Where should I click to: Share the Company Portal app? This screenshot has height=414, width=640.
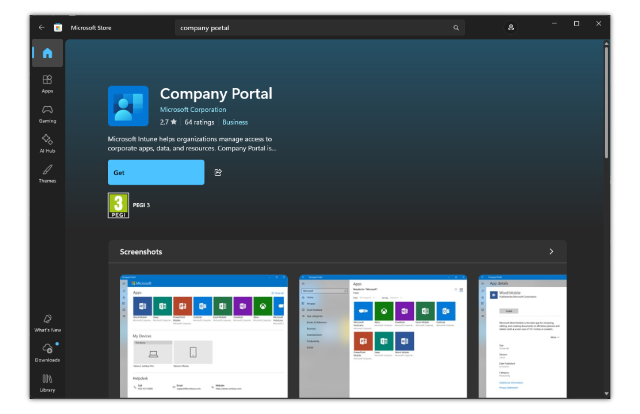tap(218, 172)
